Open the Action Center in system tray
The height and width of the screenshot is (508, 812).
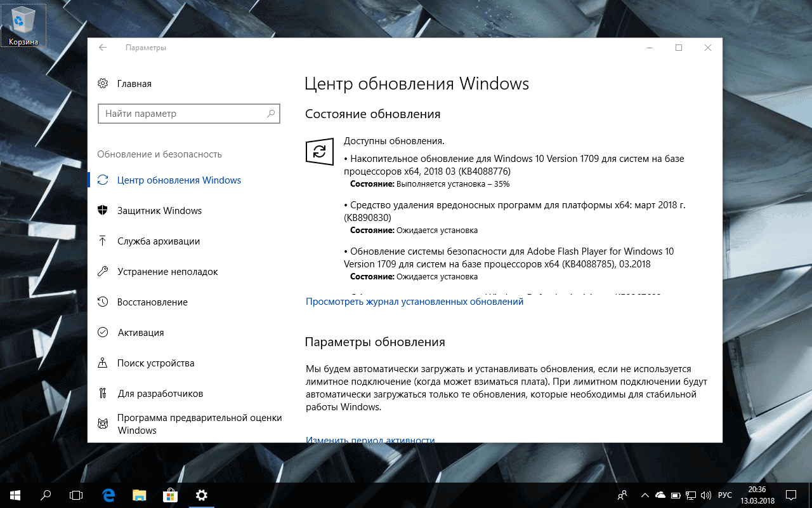coord(790,495)
